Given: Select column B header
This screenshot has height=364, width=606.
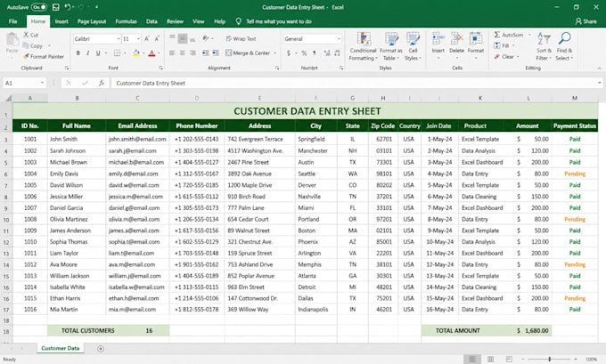Looking at the screenshot, I should [77, 98].
